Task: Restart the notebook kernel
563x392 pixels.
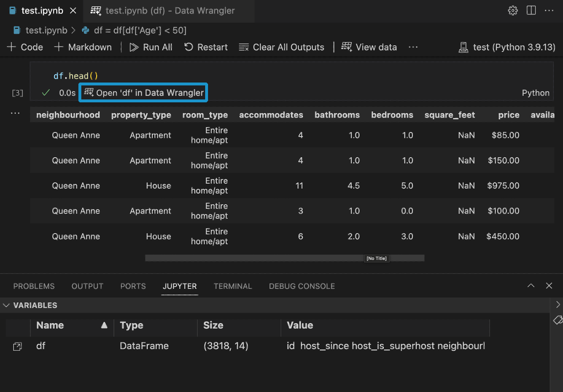Action: click(x=206, y=47)
